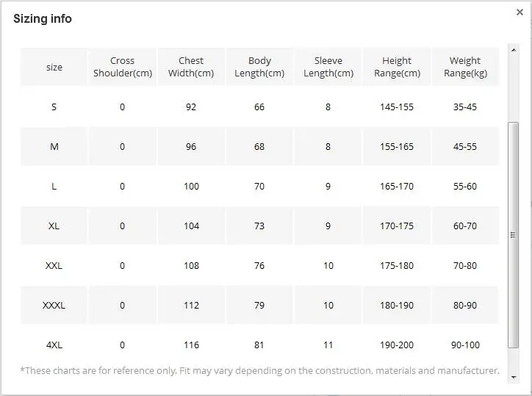Click the Cross Shoulder(cm) column header
Screen dimensions: 532x396
point(123,67)
